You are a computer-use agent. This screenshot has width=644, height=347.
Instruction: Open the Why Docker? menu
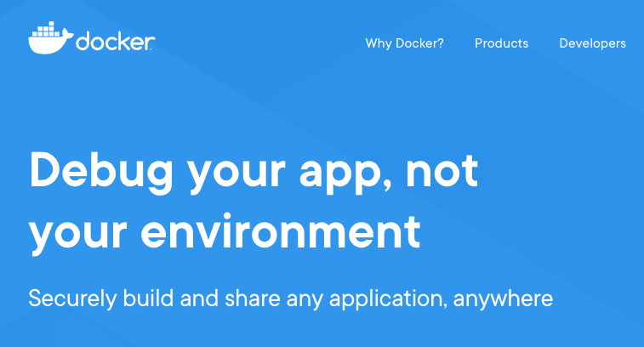(x=405, y=43)
